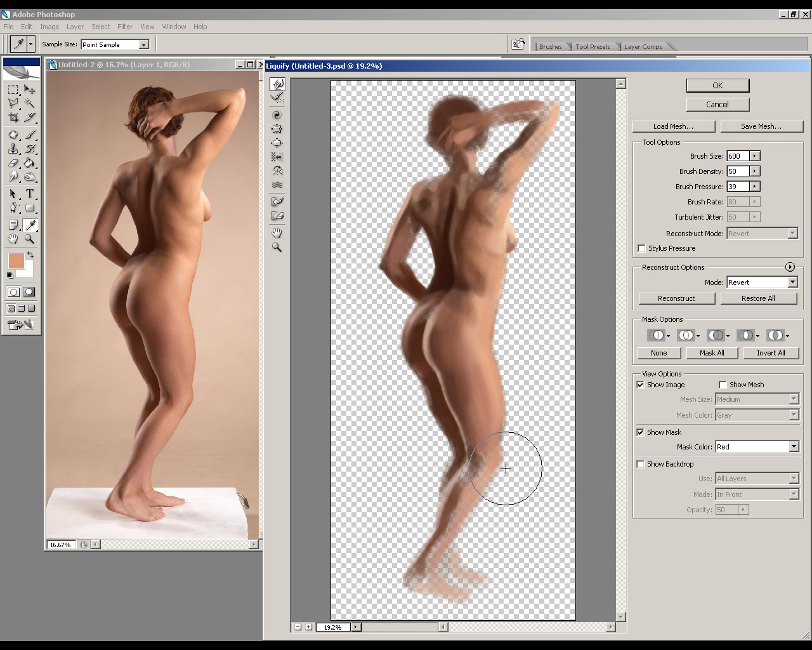Click the foreground color swatch
This screenshot has width=812, height=650.
(x=16, y=260)
